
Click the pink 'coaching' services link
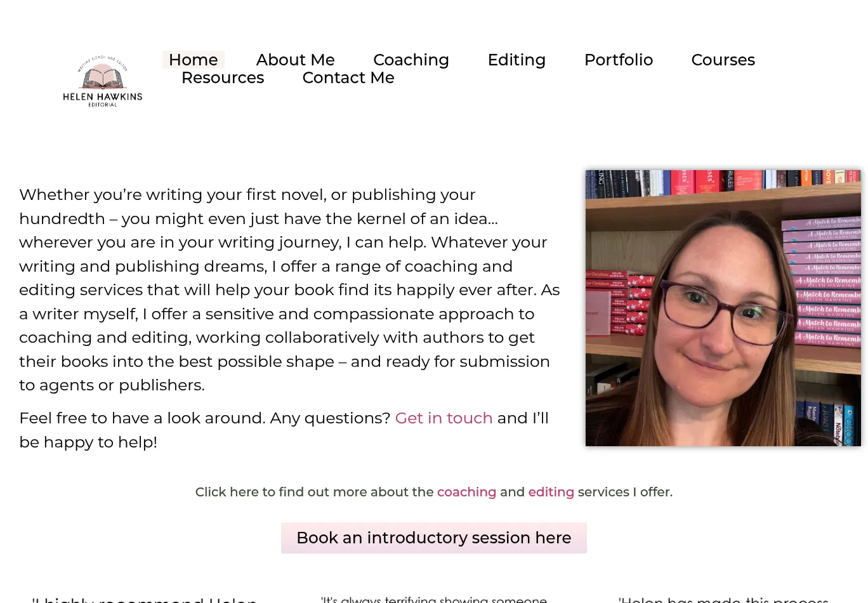point(466,492)
